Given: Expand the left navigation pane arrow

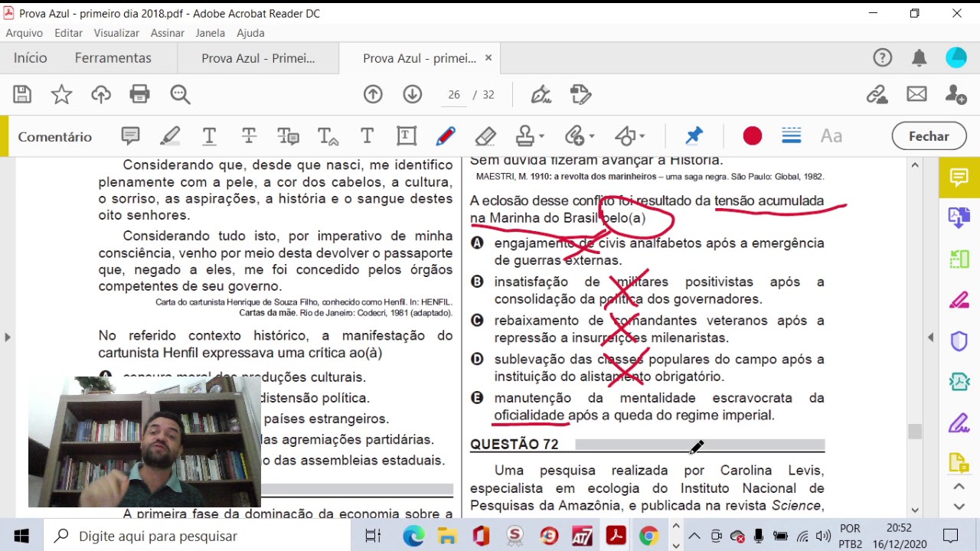Looking at the screenshot, I should [7, 337].
